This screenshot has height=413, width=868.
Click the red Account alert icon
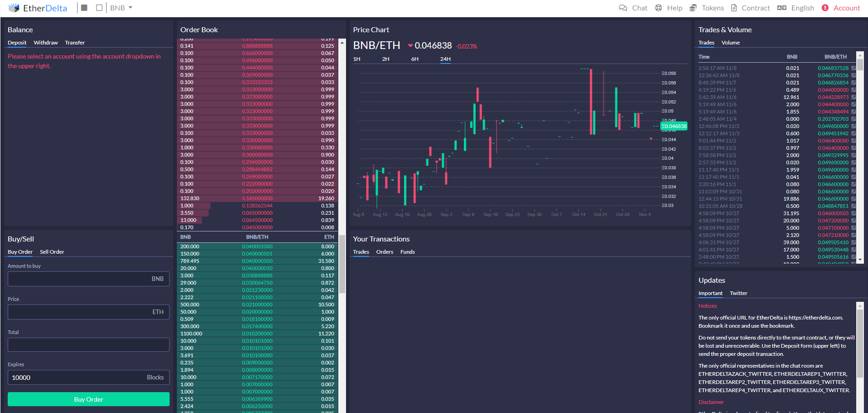tap(825, 8)
